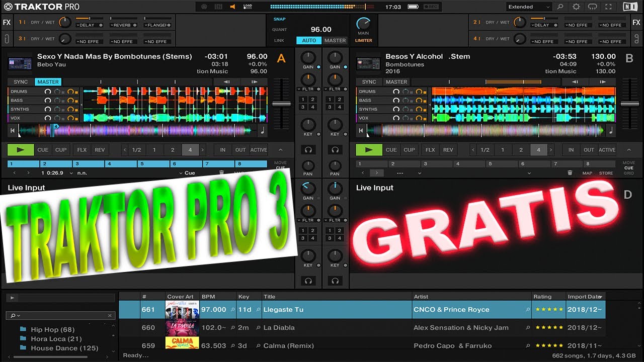Open FX unit 2 DELAY effect dropdown
644x362 pixels.
pos(544,25)
